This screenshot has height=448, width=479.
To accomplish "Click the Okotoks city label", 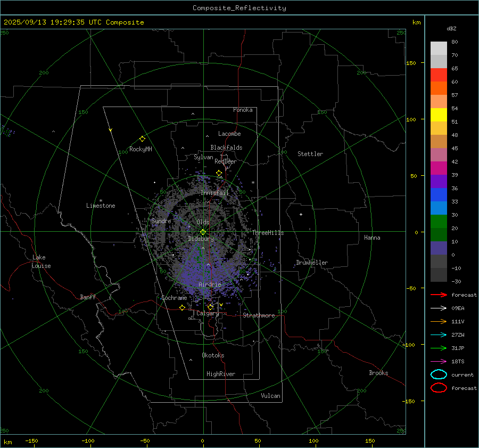I will (213, 355).
